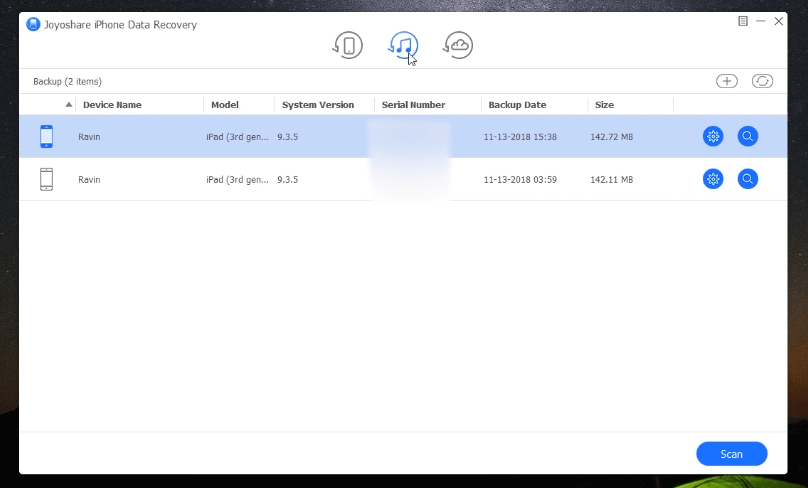Click magnifier scan icon for 15:38 backup

tap(748, 137)
